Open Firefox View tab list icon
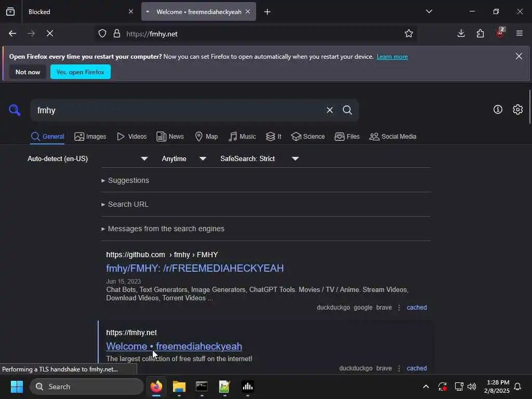The image size is (532, 399). [x=10, y=11]
